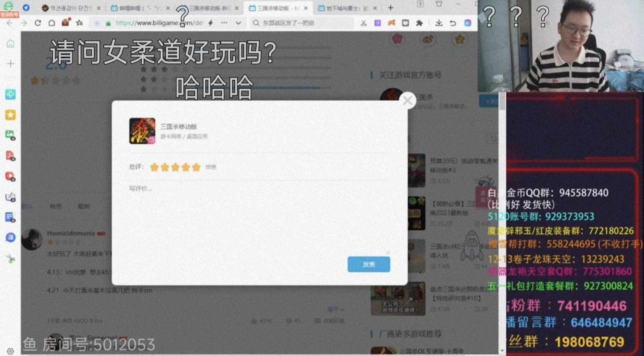Open the yellow star favorites sidebar icon
644x356 pixels.
click(10, 115)
